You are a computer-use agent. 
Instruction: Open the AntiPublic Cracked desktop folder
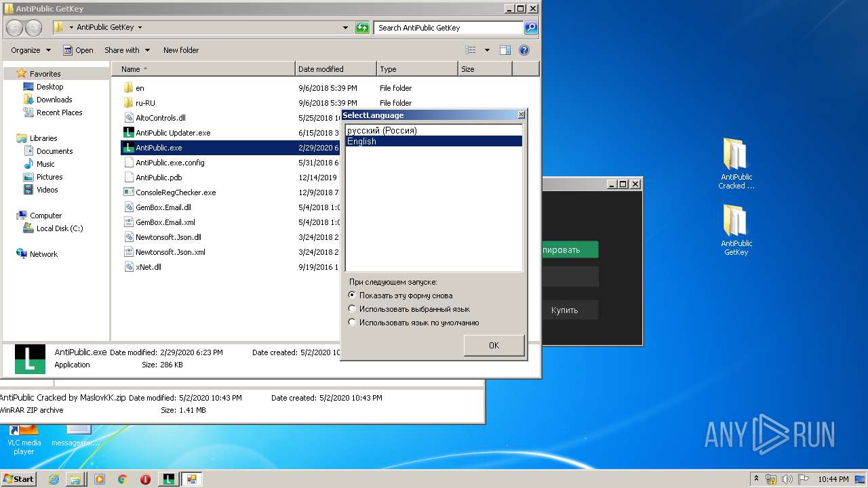click(x=736, y=163)
